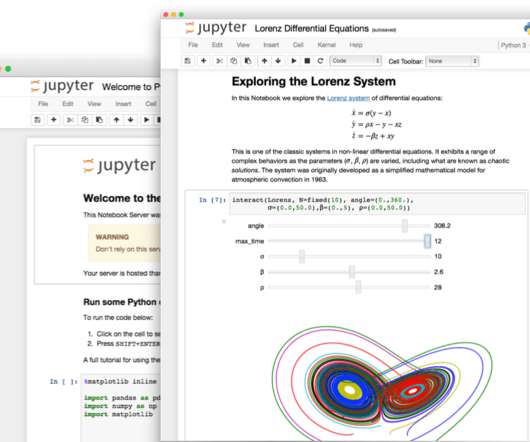
Task: Paste cell icon in Welcome notebook toolbar
Action: coord(99,120)
